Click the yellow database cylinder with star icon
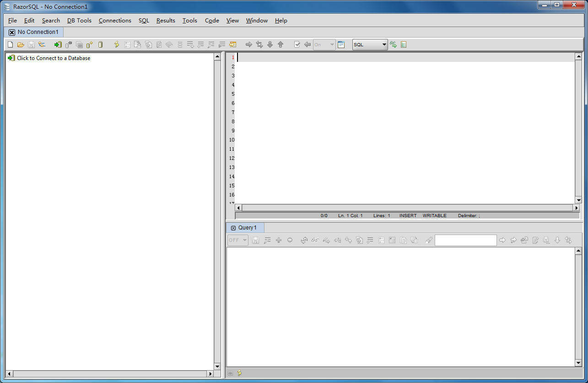Screen dimensions: 588x383 click(90, 44)
